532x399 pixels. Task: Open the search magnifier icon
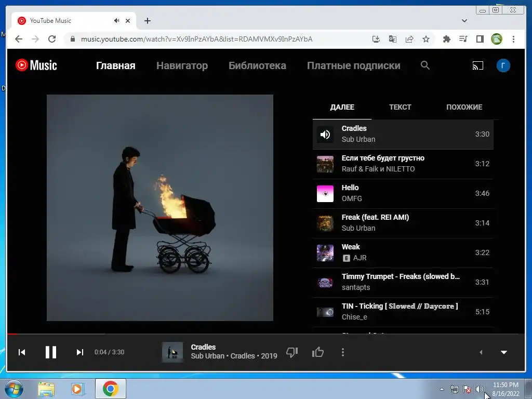425,65
